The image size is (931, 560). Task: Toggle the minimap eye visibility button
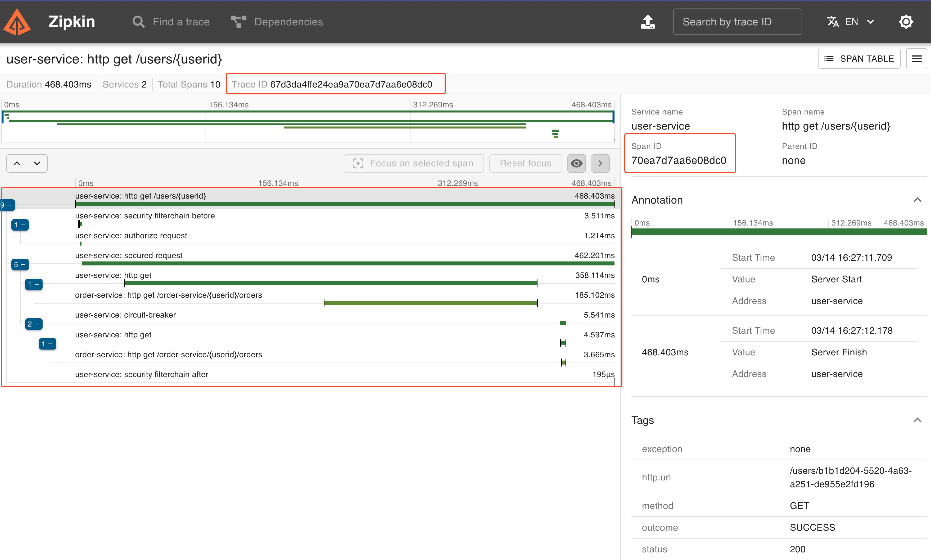click(x=576, y=163)
